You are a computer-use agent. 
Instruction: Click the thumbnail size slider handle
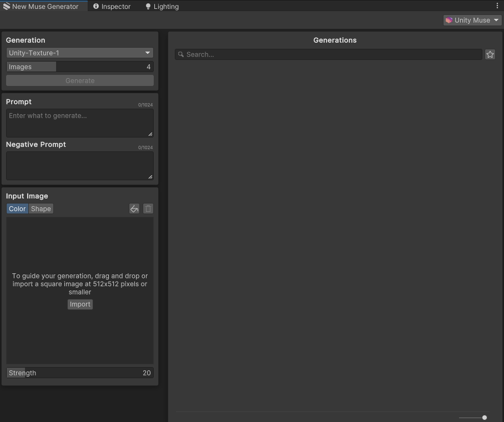485,418
